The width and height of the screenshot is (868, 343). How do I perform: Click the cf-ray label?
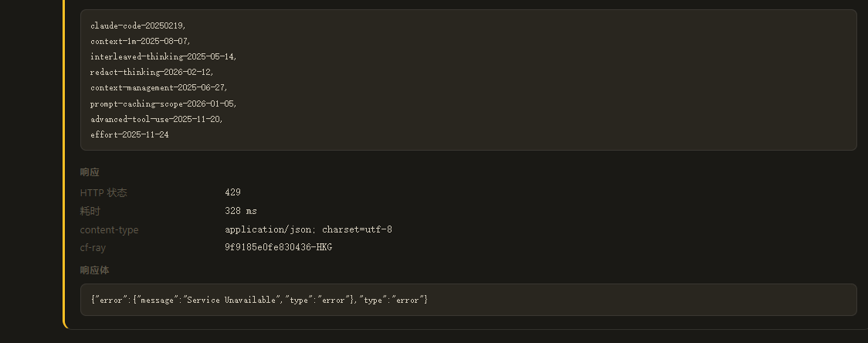pyautogui.click(x=93, y=248)
